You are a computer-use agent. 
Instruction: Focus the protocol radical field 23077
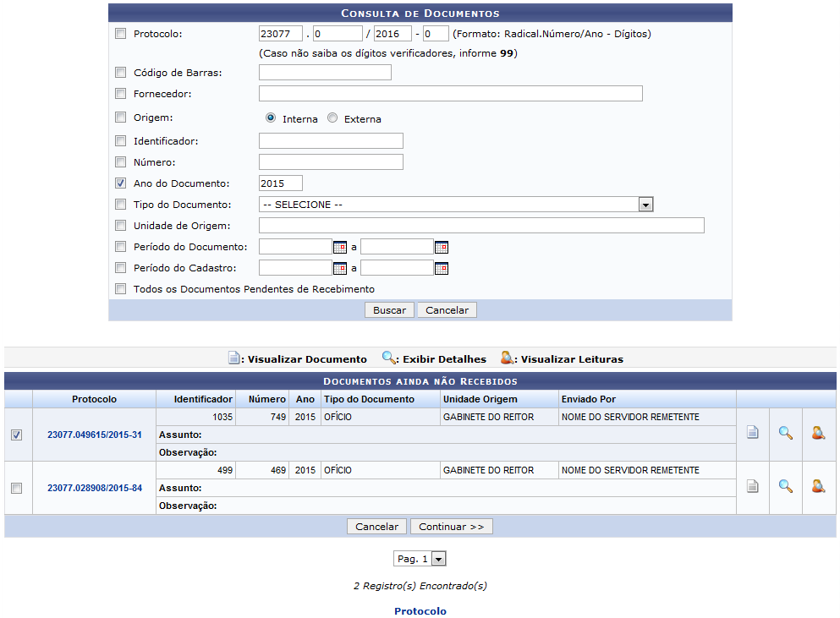tap(281, 34)
